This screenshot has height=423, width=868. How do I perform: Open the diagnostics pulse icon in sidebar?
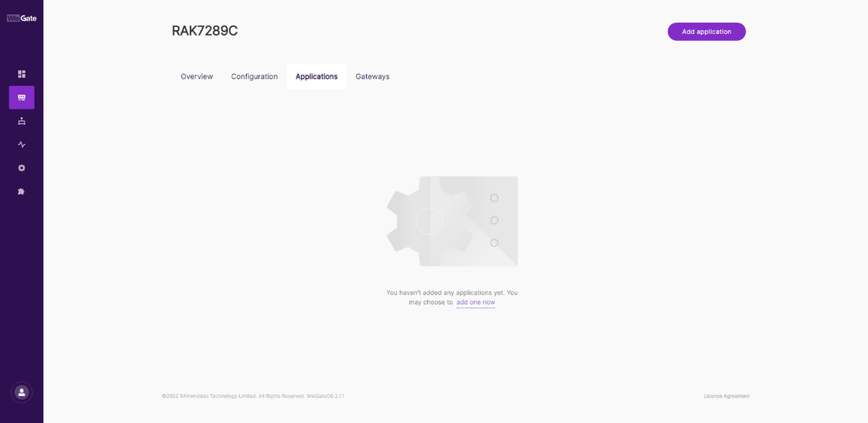22,145
